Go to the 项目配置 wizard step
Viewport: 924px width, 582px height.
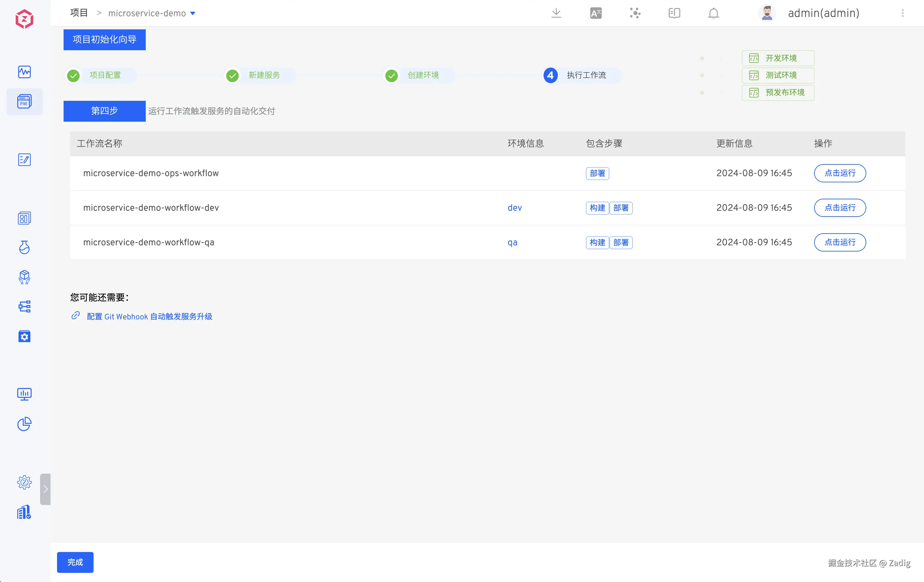click(x=105, y=75)
